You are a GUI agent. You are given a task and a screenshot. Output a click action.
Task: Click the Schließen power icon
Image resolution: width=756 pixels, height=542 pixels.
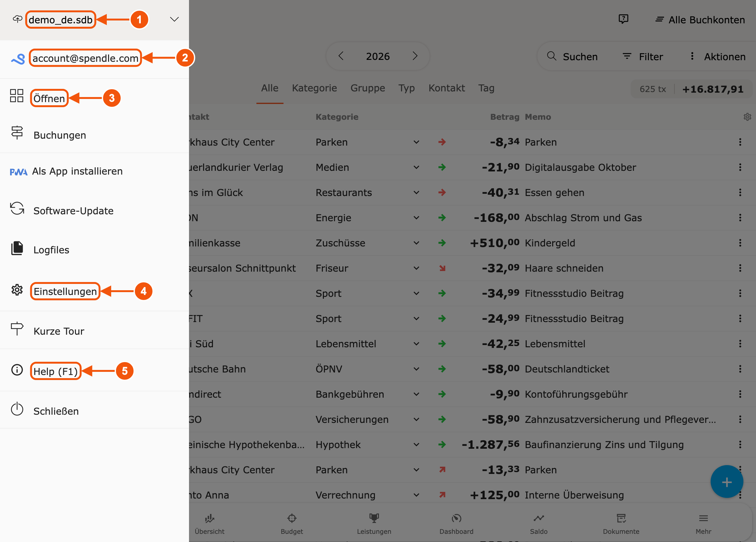17,409
